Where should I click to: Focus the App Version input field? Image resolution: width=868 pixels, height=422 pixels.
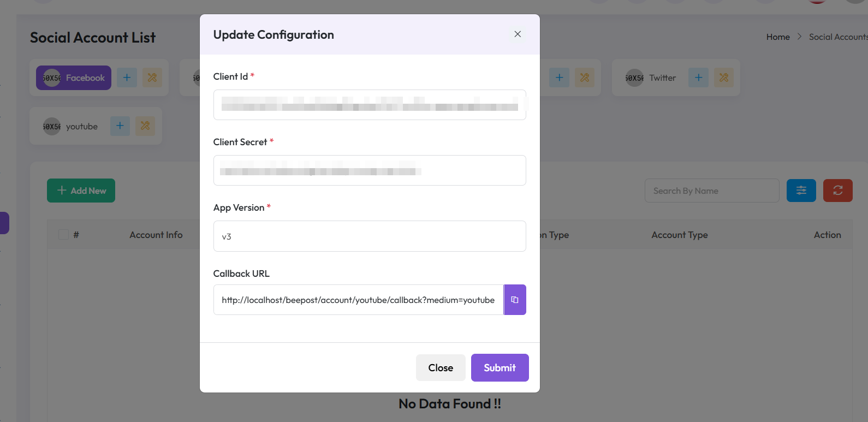pos(370,236)
